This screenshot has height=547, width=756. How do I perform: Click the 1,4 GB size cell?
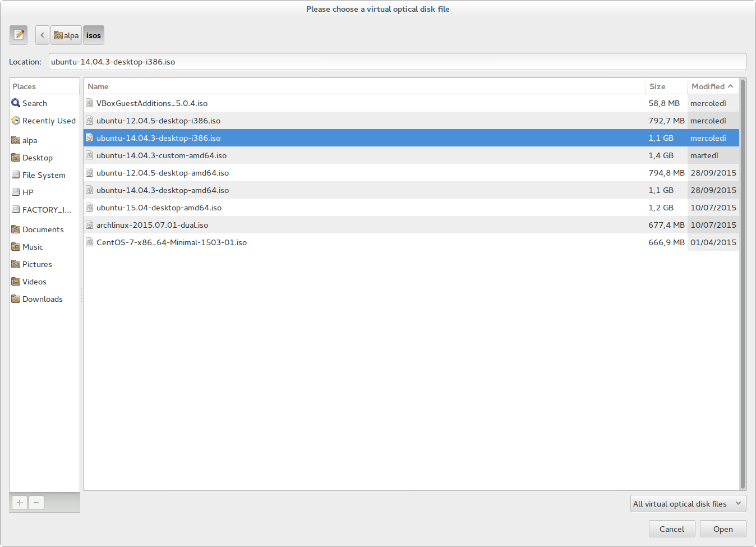pyautogui.click(x=661, y=155)
